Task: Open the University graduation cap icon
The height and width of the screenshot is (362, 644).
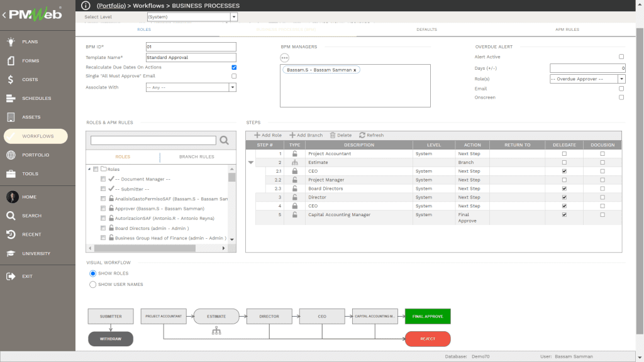Action: [x=11, y=253]
